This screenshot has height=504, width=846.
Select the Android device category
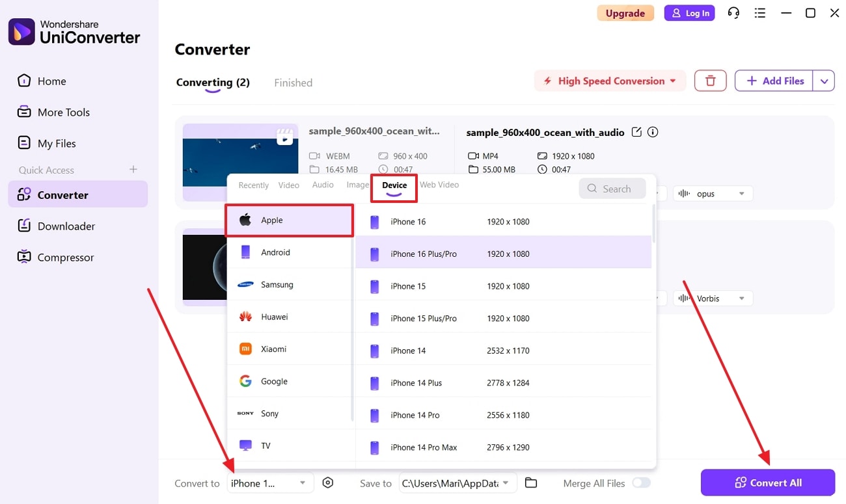[x=289, y=252]
